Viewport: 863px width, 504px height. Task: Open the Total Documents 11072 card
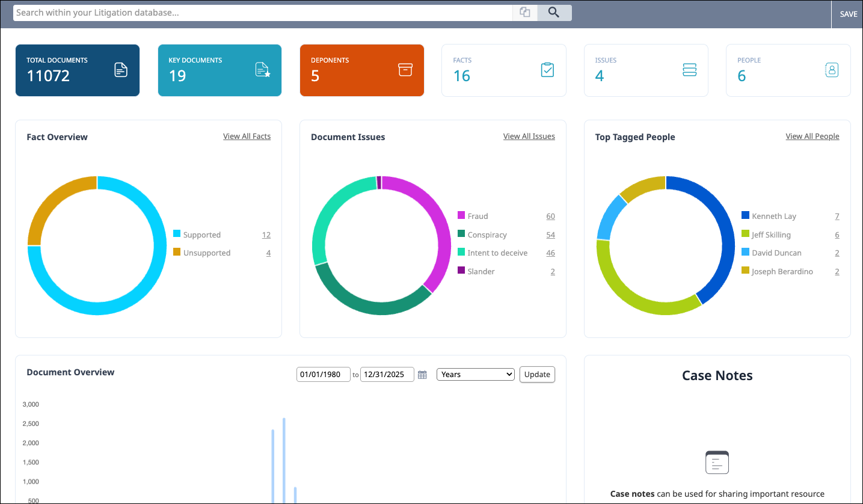[x=78, y=70]
